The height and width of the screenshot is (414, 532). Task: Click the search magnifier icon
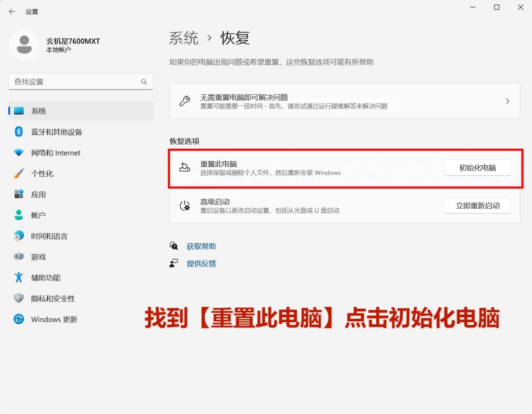coord(144,82)
